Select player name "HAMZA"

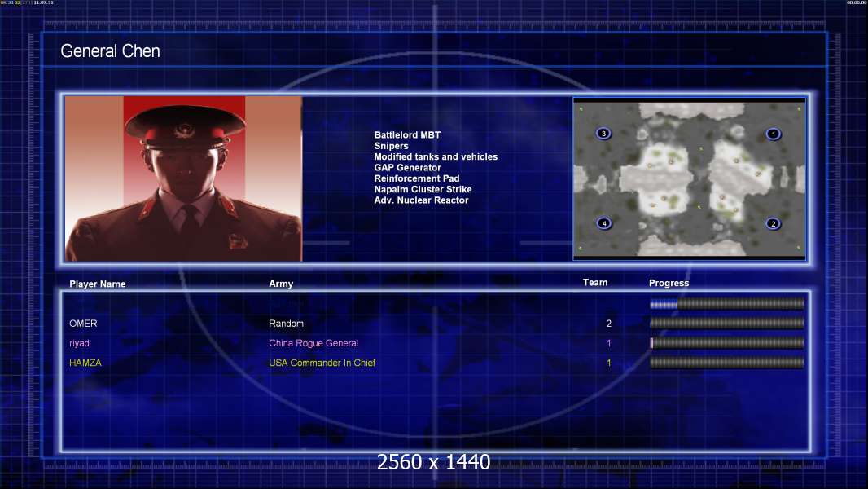tap(85, 363)
